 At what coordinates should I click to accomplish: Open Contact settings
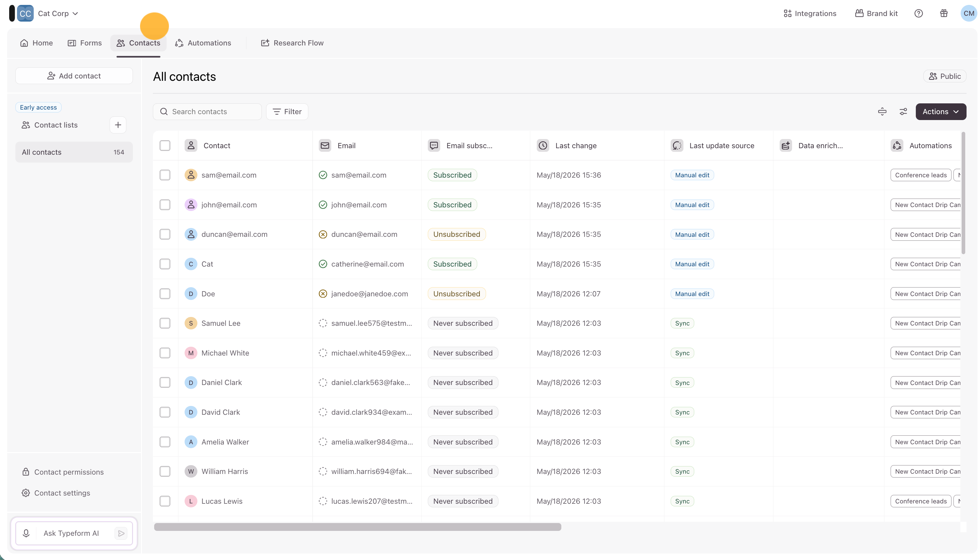coord(56,493)
